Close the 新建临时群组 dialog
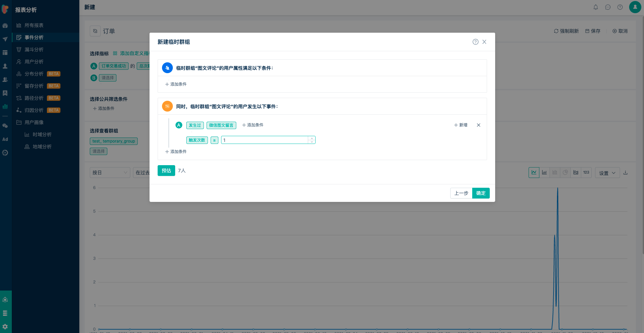Screen dimensions: 644x333 click(484, 42)
